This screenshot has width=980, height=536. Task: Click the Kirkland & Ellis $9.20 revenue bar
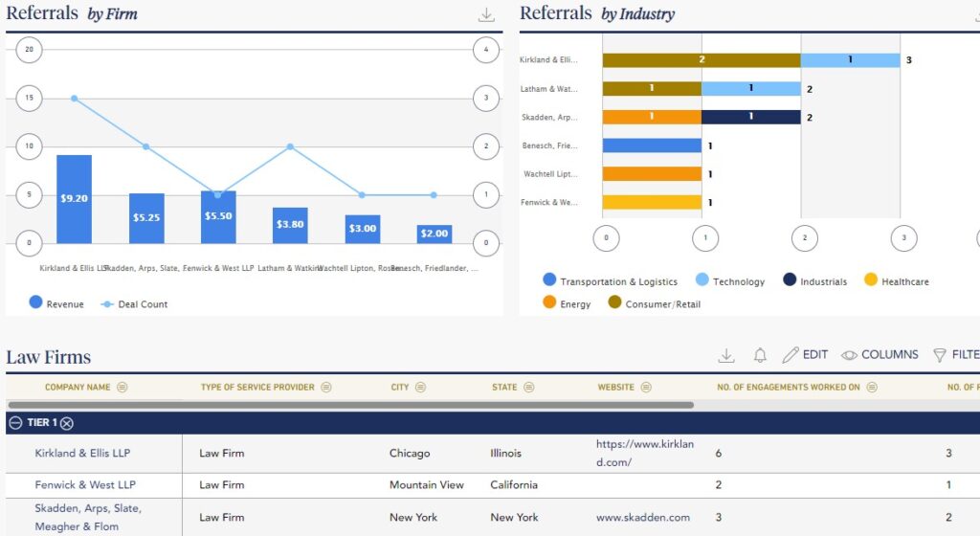click(x=75, y=199)
